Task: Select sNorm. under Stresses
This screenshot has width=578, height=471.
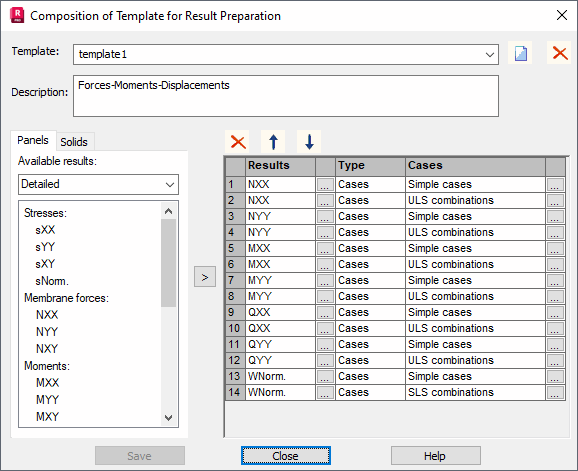Action: 52,281
